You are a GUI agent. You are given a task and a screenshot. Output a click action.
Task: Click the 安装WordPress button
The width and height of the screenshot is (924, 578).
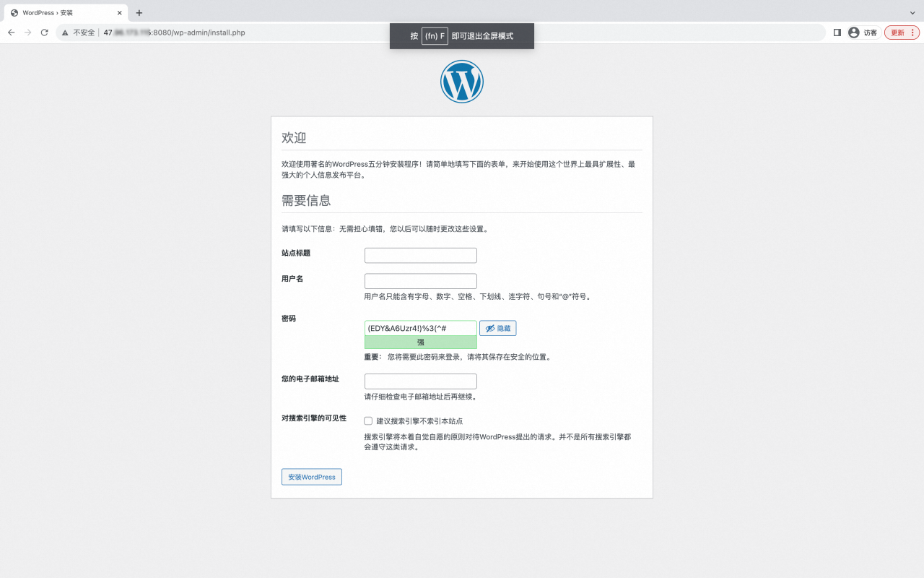pos(311,476)
